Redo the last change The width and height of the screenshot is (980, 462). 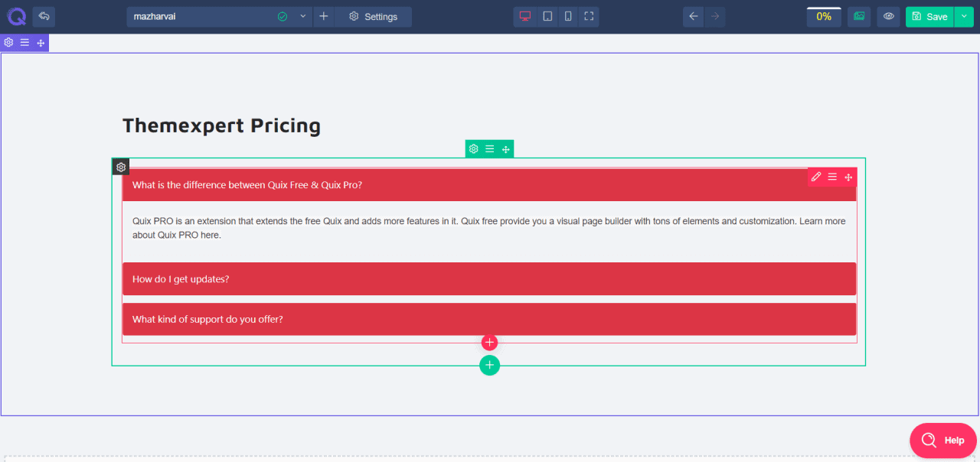[x=715, y=16]
